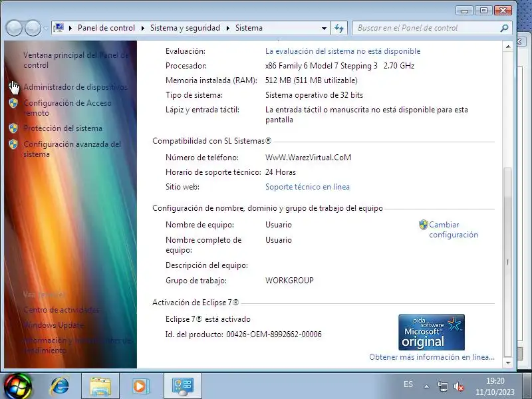This screenshot has width=532, height=399.
Task: Click Sistema operativo de 32 bits text
Action: click(314, 95)
